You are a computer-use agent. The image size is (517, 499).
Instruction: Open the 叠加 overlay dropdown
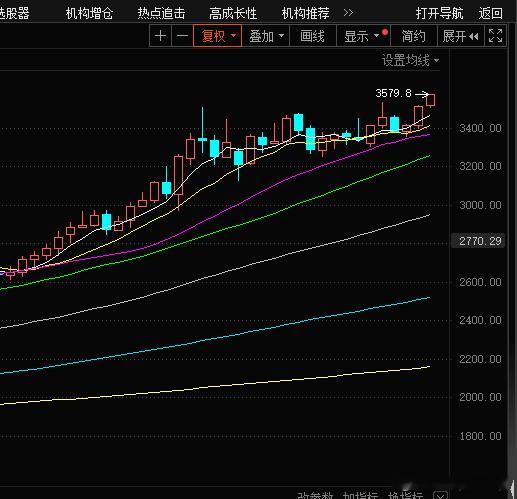coord(266,36)
